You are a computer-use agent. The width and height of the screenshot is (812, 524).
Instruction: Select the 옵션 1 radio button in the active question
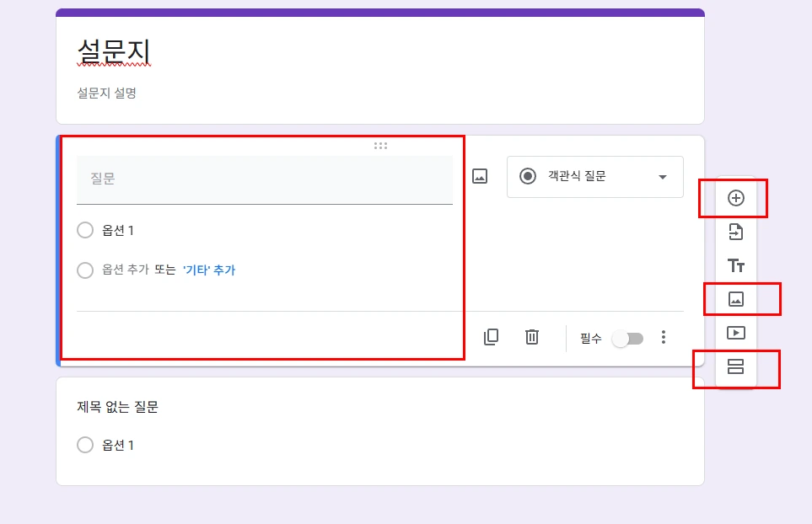pos(85,230)
